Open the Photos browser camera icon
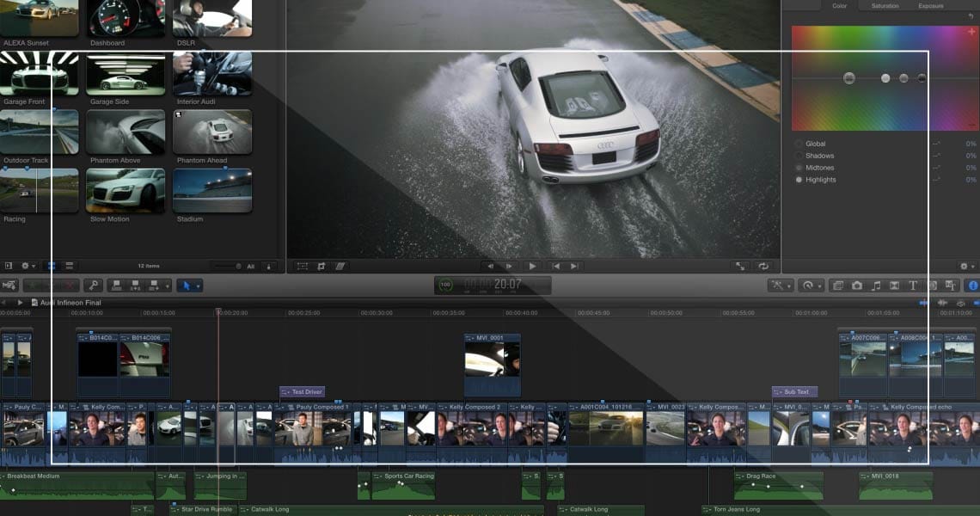The height and width of the screenshot is (516, 980). coord(857,286)
